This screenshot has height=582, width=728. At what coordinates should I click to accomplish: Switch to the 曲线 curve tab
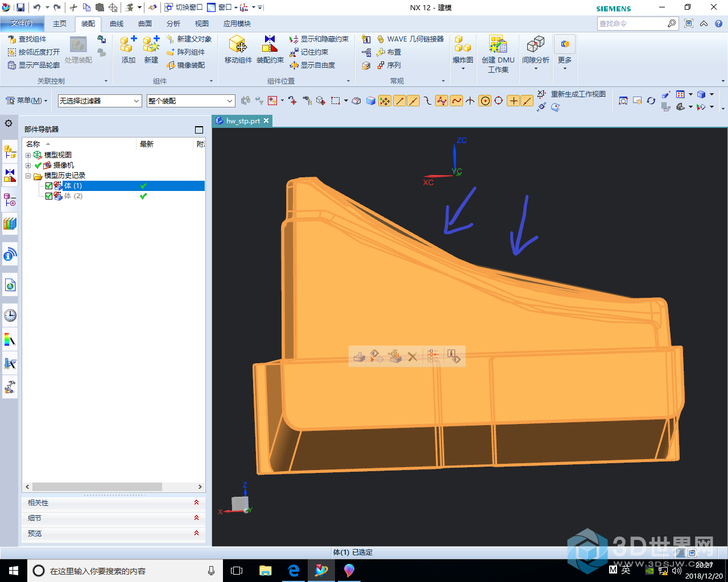pyautogui.click(x=117, y=23)
